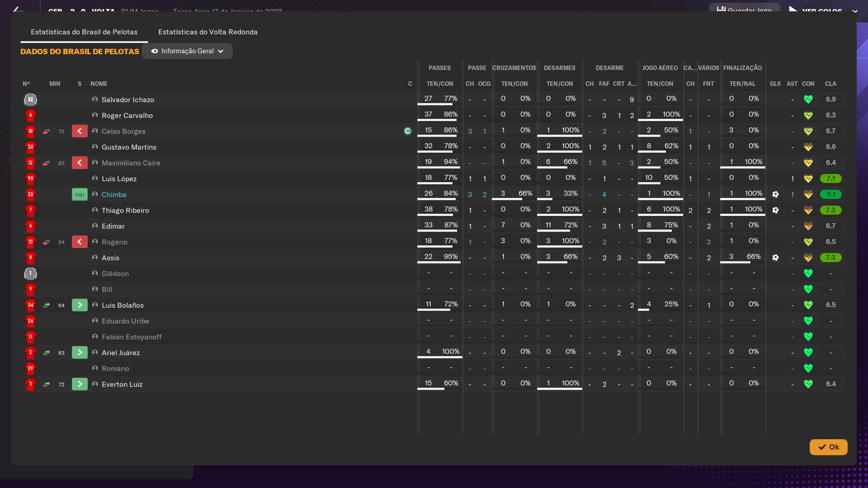This screenshot has height=488, width=868.
Task: Sort by the NOME column header
Action: tap(99, 84)
